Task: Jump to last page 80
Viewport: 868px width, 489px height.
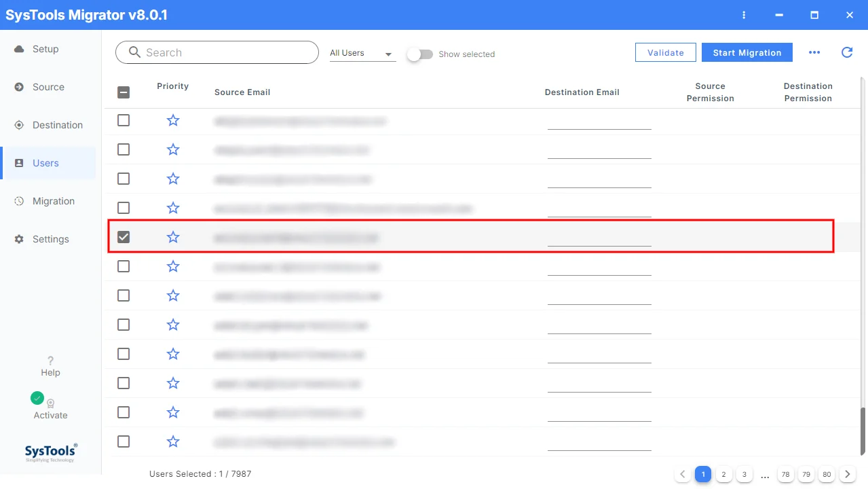Action: click(827, 474)
